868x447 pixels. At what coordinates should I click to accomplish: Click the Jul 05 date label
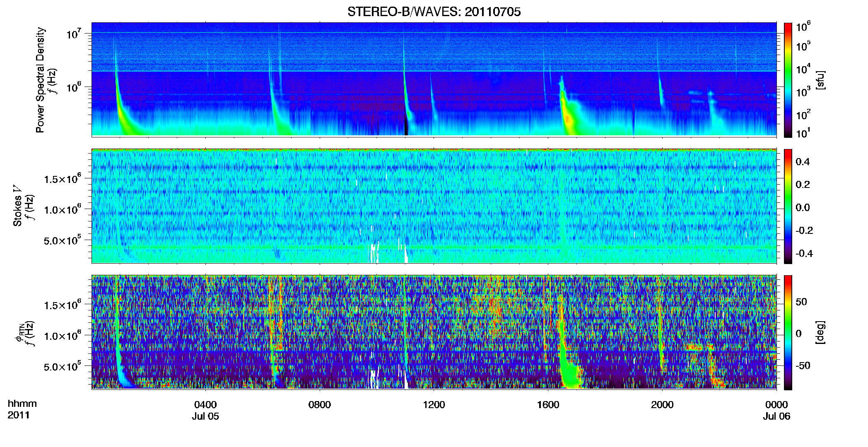pos(205,416)
